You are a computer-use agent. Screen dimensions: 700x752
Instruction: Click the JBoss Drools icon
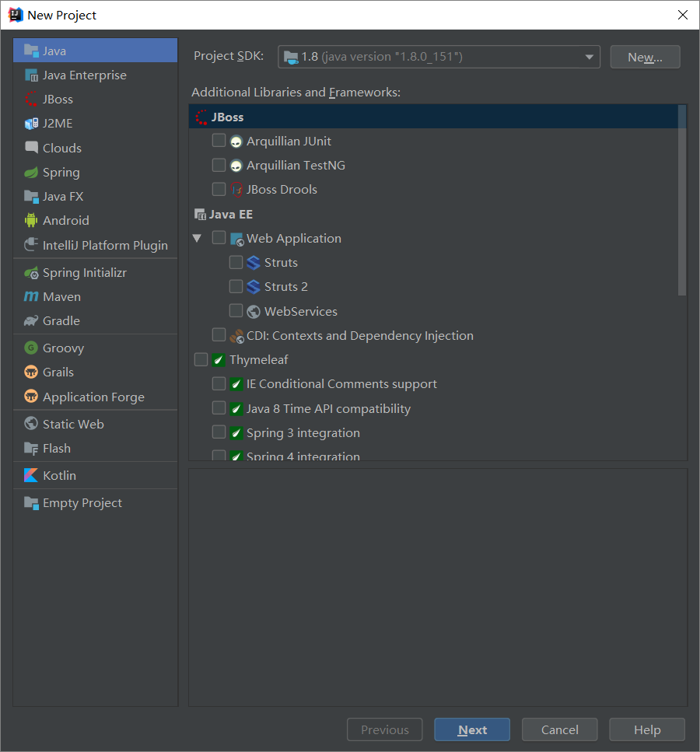(x=236, y=190)
